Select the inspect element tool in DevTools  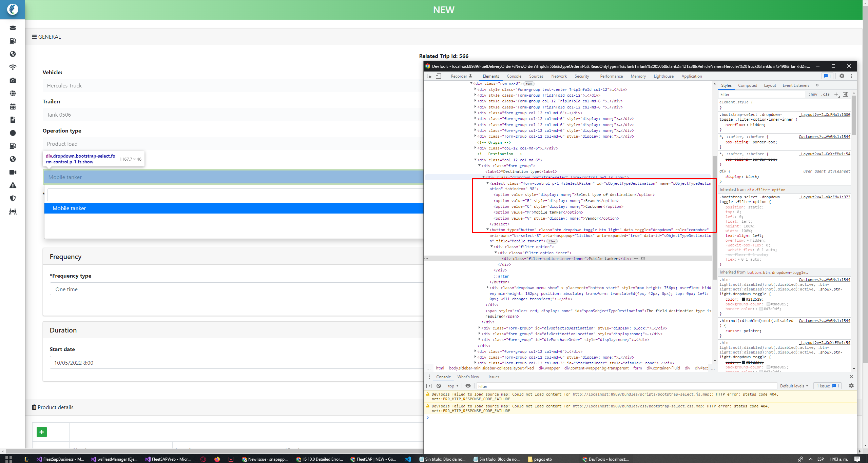coord(429,76)
